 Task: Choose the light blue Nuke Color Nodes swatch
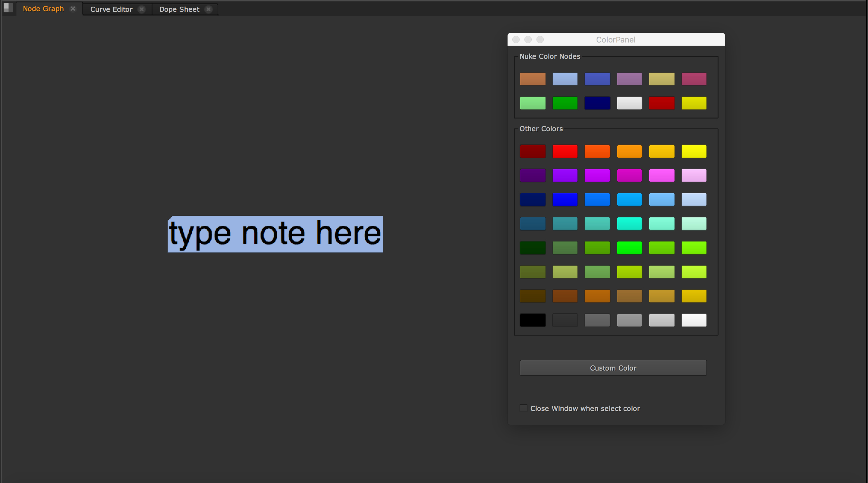pos(565,79)
